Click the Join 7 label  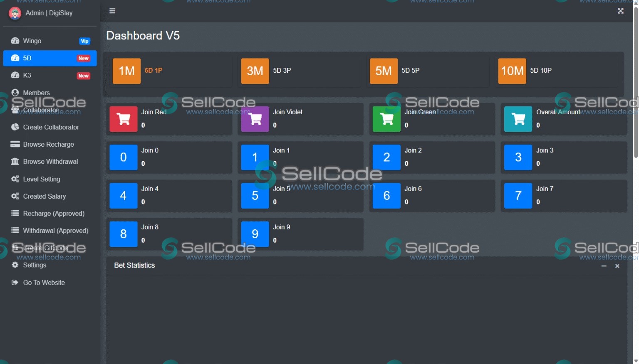point(545,189)
